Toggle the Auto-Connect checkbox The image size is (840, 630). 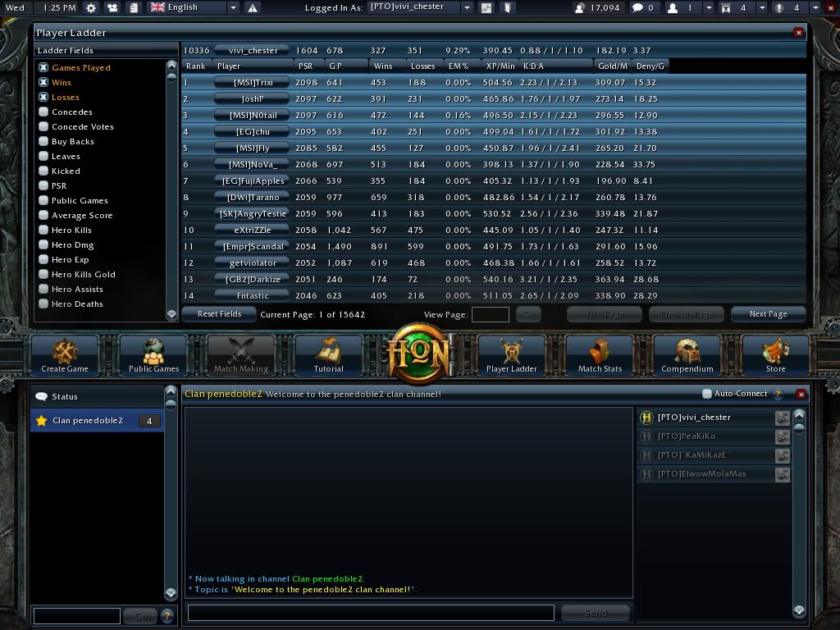click(x=706, y=394)
